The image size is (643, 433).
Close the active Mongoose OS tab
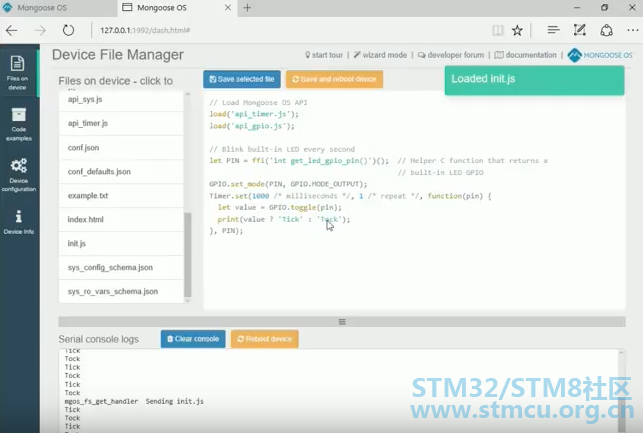(228, 7)
